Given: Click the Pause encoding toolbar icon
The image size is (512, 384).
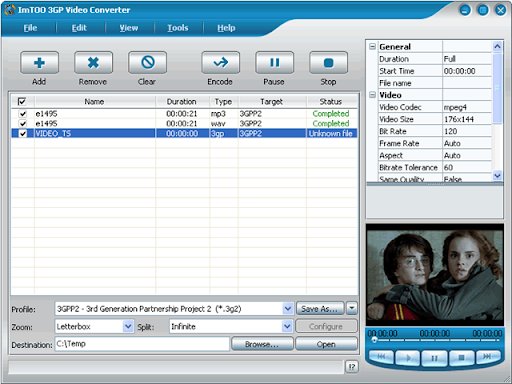Looking at the screenshot, I should click(274, 63).
